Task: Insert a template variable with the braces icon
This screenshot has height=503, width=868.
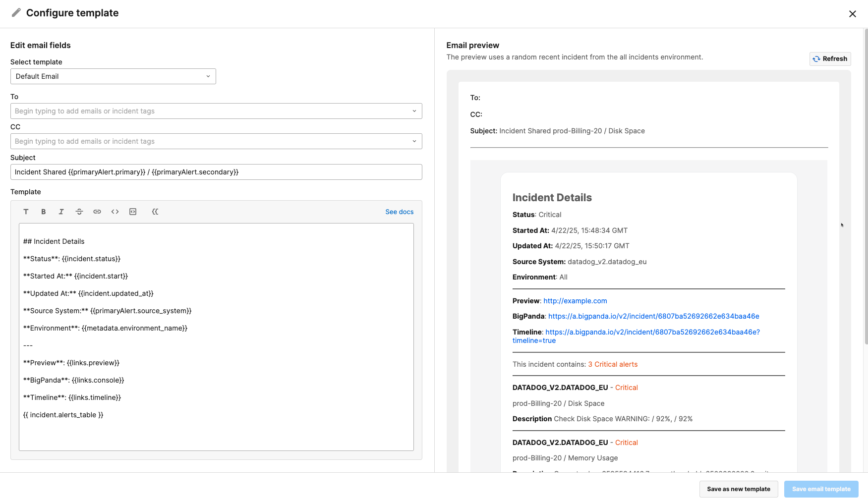Action: (155, 212)
